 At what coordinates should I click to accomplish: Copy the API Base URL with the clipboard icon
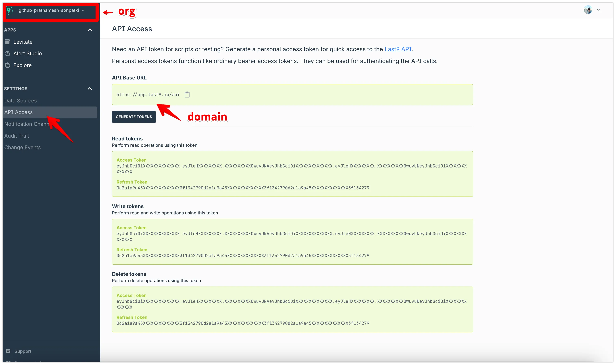coord(187,95)
